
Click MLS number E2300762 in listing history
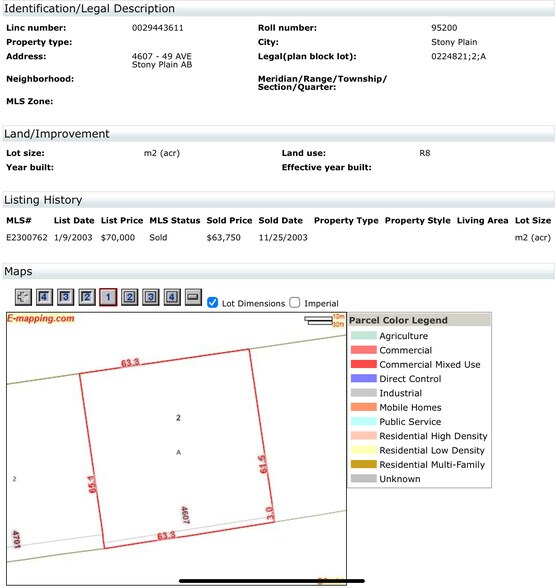point(27,237)
